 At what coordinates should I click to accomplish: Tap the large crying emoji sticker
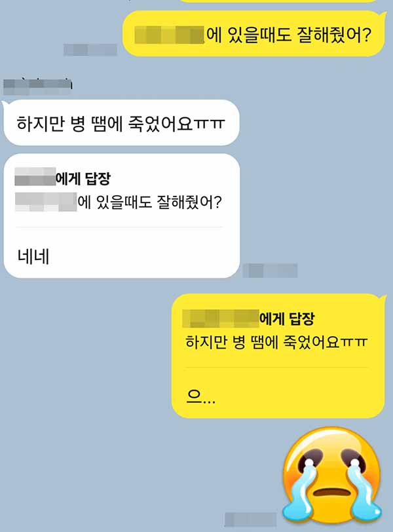pos(332,475)
